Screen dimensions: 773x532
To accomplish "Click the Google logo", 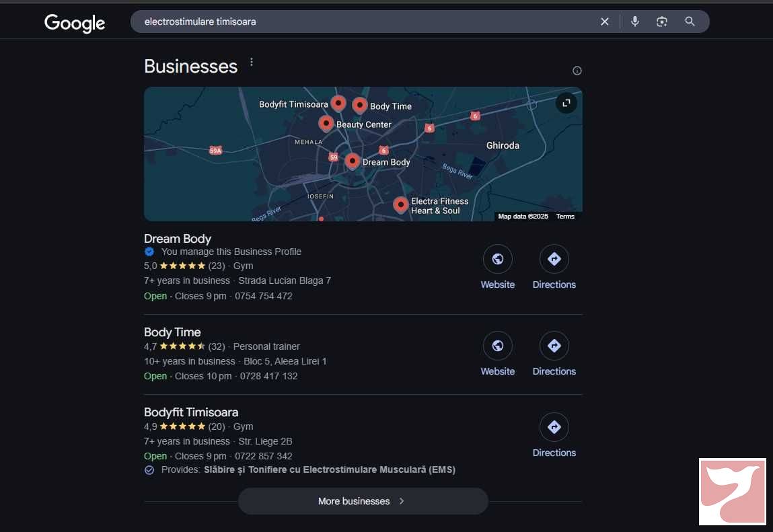I will [x=75, y=23].
